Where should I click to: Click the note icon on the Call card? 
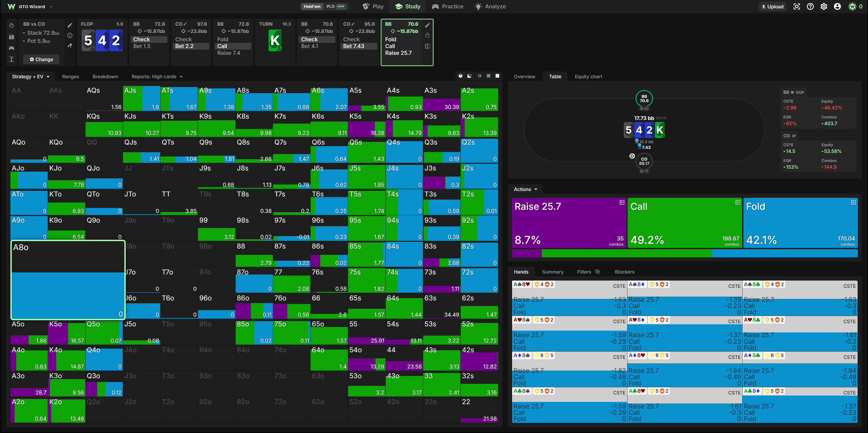point(738,202)
